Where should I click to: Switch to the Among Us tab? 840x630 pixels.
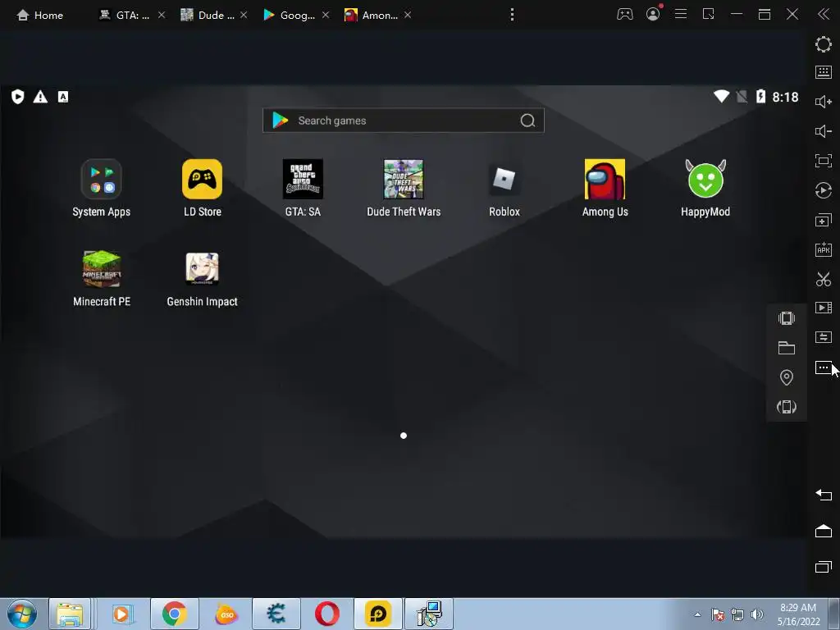pos(372,15)
